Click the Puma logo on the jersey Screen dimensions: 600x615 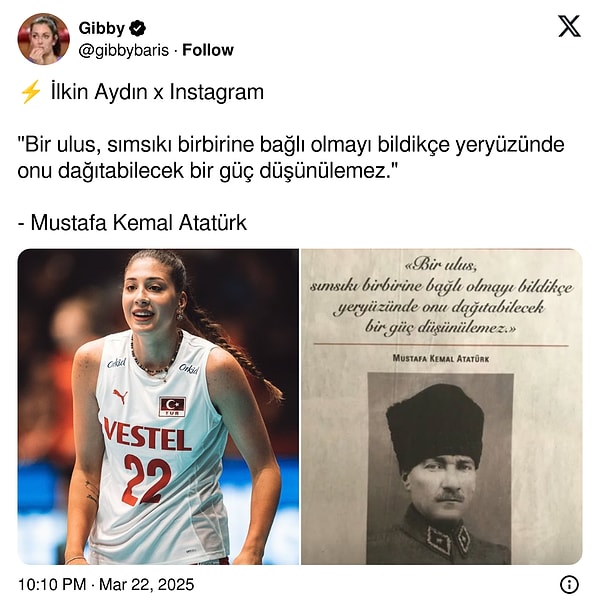120,396
